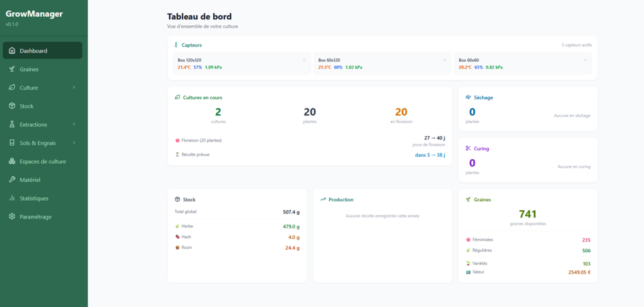Click the scissors icon beside Curing
644x307 pixels.
pyautogui.click(x=468, y=148)
